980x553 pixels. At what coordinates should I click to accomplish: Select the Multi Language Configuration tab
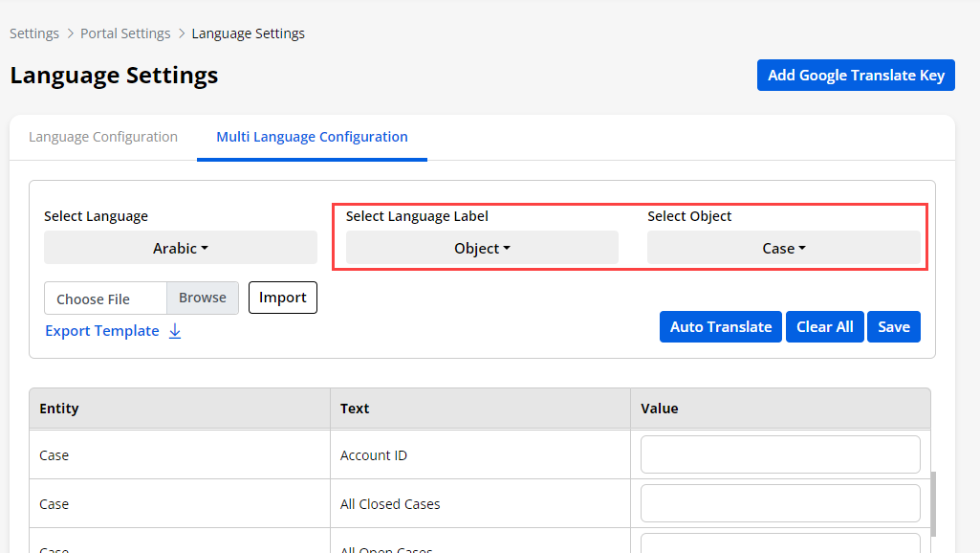click(312, 137)
